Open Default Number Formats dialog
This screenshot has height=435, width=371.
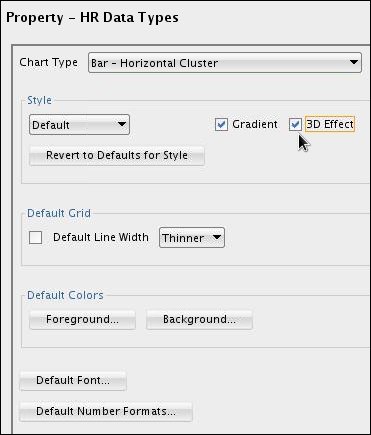coord(106,411)
